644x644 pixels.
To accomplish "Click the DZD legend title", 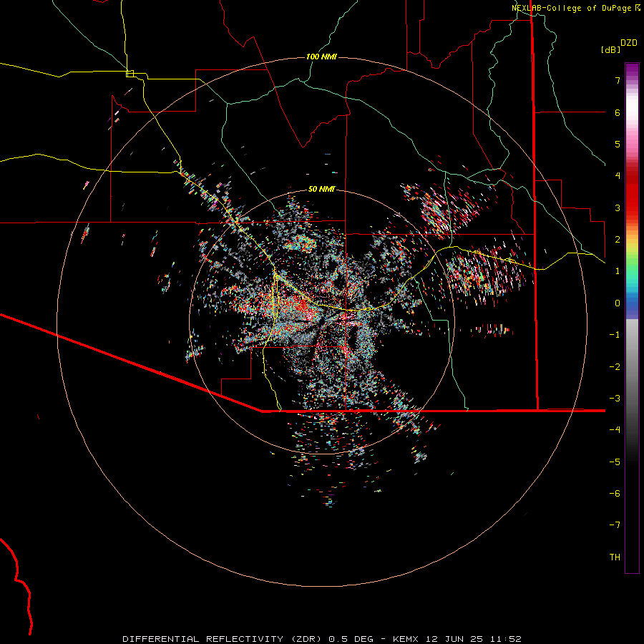I will point(629,43).
